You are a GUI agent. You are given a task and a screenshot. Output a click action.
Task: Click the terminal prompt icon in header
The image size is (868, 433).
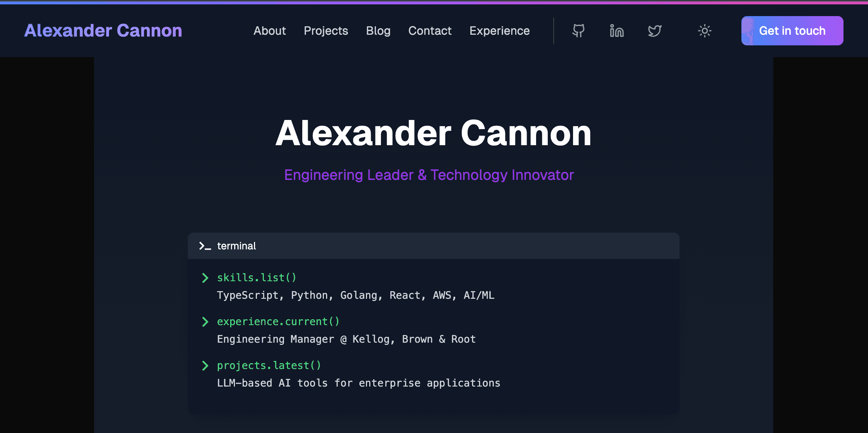pyautogui.click(x=205, y=246)
